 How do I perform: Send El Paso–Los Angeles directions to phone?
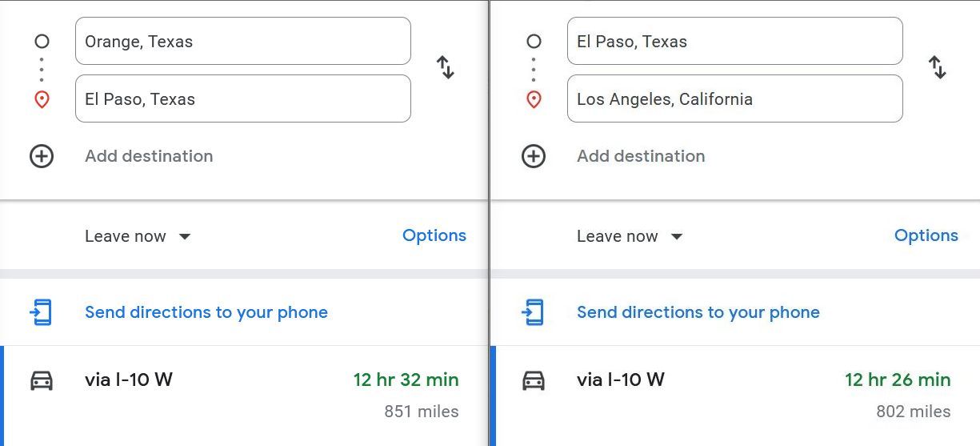coord(698,312)
